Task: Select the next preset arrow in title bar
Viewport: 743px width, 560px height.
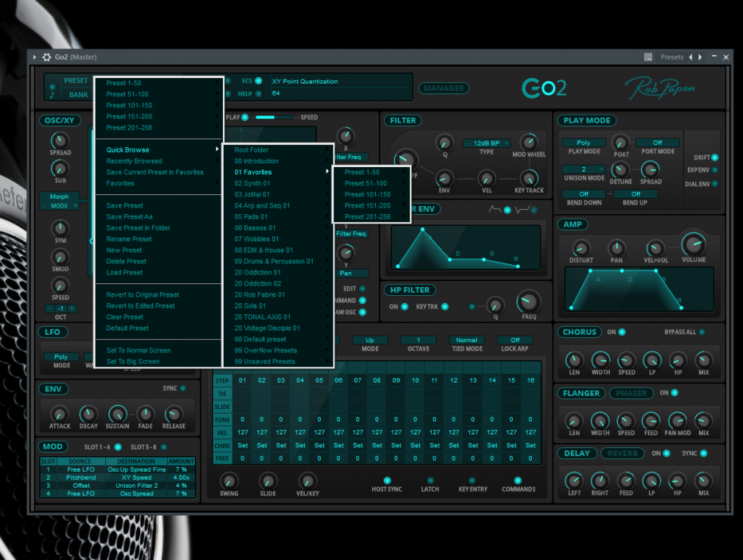Action: click(700, 57)
